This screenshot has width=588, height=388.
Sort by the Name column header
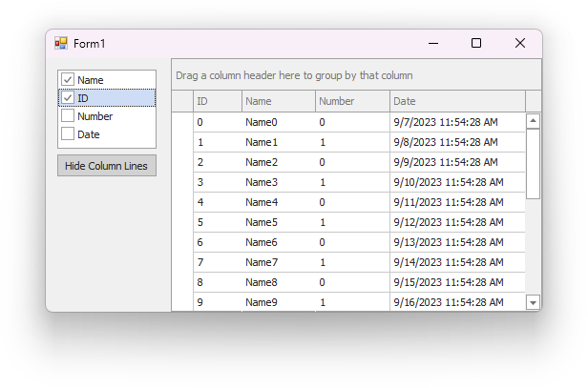(x=279, y=101)
